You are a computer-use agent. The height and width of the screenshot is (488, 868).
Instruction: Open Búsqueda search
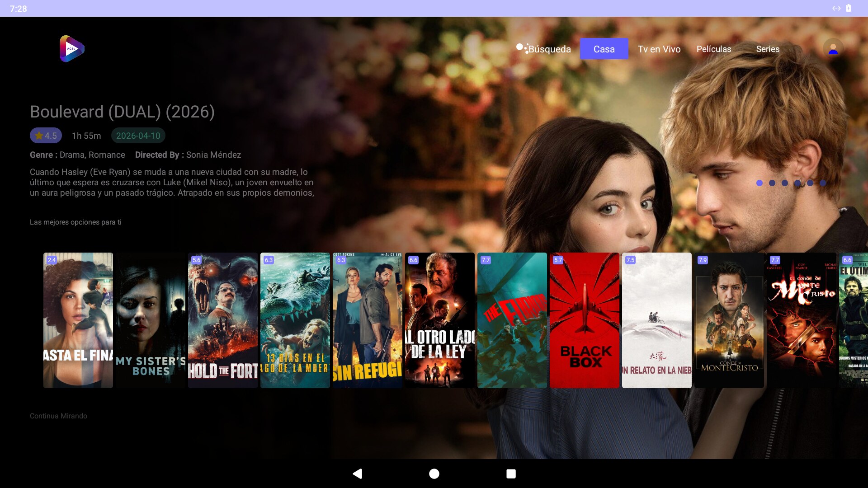[x=544, y=49]
